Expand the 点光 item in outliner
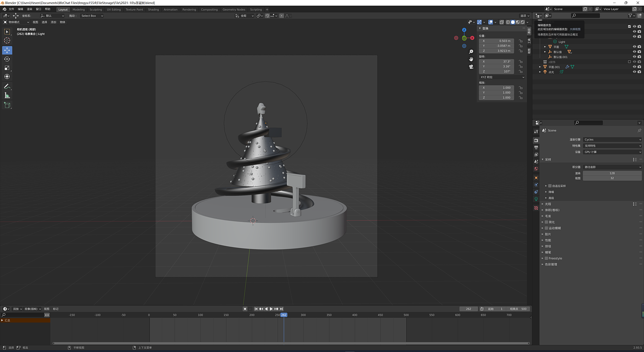The width and height of the screenshot is (644, 352). [x=540, y=72]
